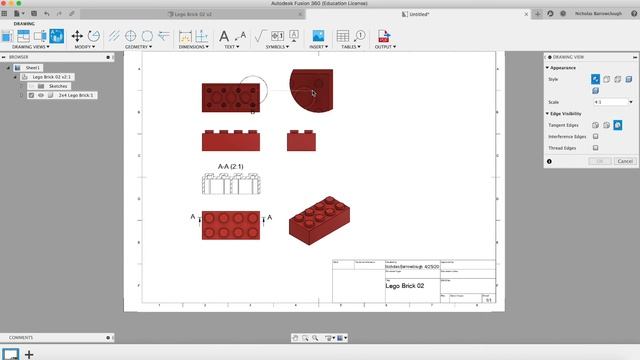
Task: Select the Surface Texture symbol tool
Action: [260, 36]
